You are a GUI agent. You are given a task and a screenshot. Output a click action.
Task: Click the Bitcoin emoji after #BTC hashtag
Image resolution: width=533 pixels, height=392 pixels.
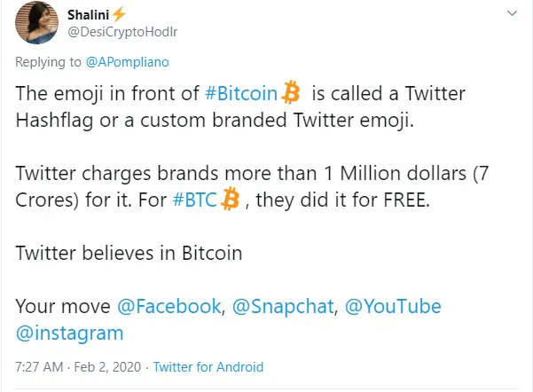click(x=231, y=200)
